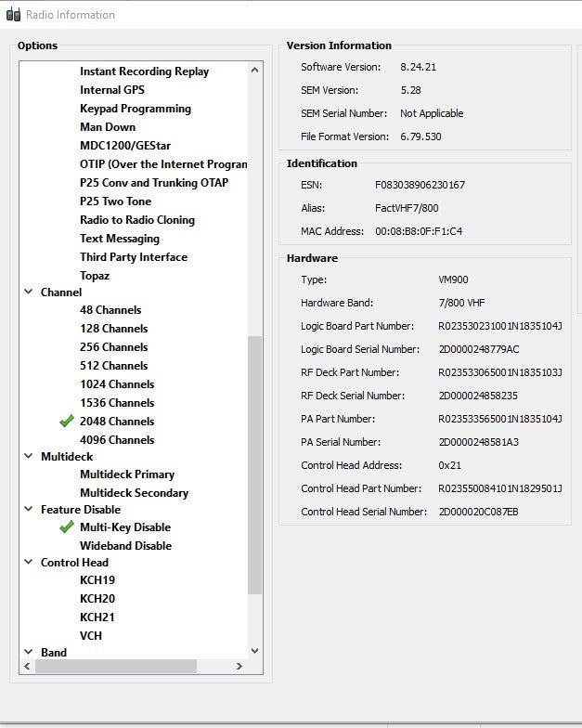Select the Multideck Primary entry
582x728 pixels.
point(127,474)
